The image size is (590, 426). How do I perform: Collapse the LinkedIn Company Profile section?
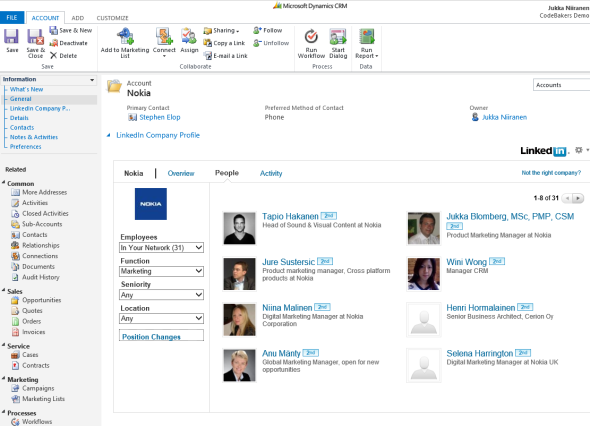(x=108, y=135)
